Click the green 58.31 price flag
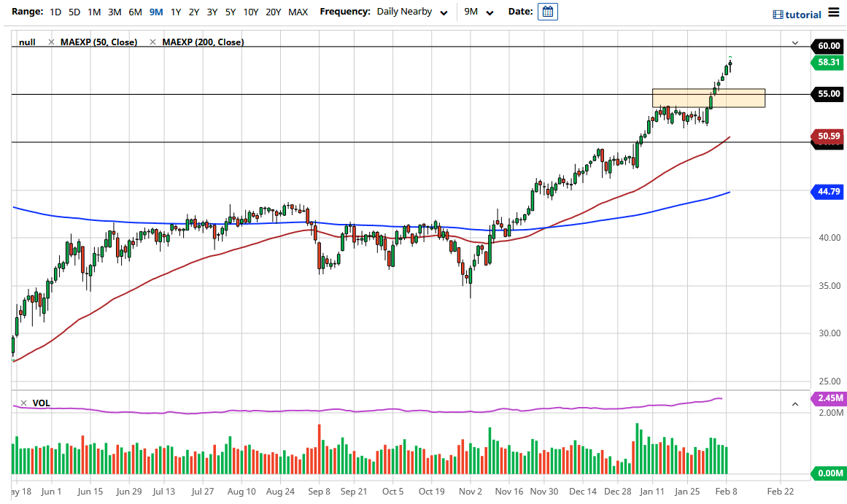Image resolution: width=847 pixels, height=504 pixels. click(x=828, y=63)
